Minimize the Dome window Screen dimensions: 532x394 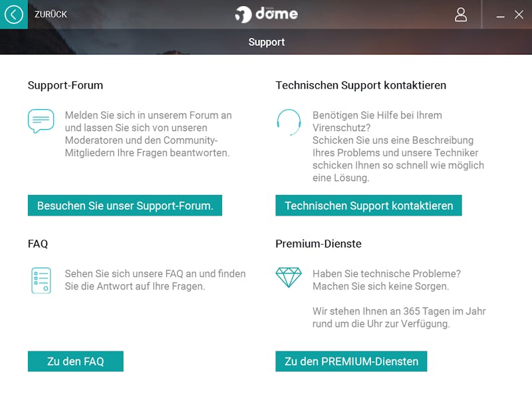point(500,15)
